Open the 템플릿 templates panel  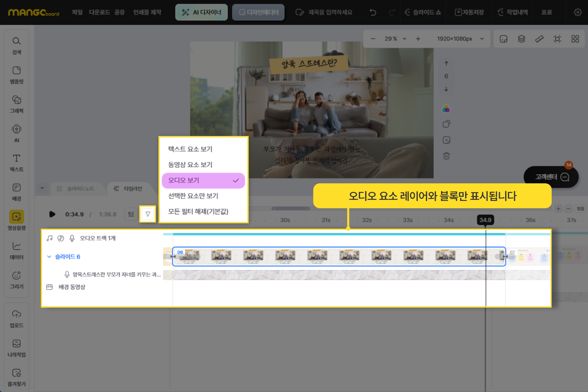[16, 75]
